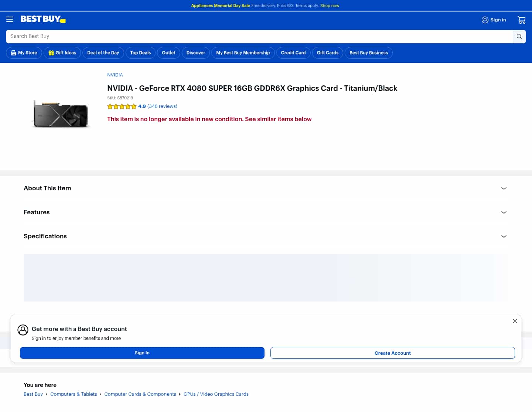Open the NVIDIA brand link
The height and width of the screenshot is (412, 532).
pyautogui.click(x=115, y=75)
